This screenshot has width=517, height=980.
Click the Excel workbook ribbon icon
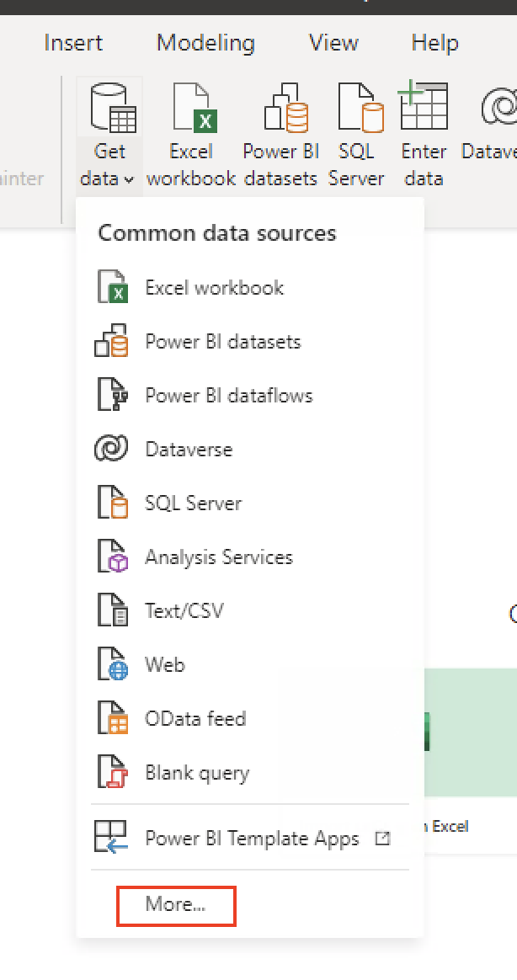[x=191, y=108]
